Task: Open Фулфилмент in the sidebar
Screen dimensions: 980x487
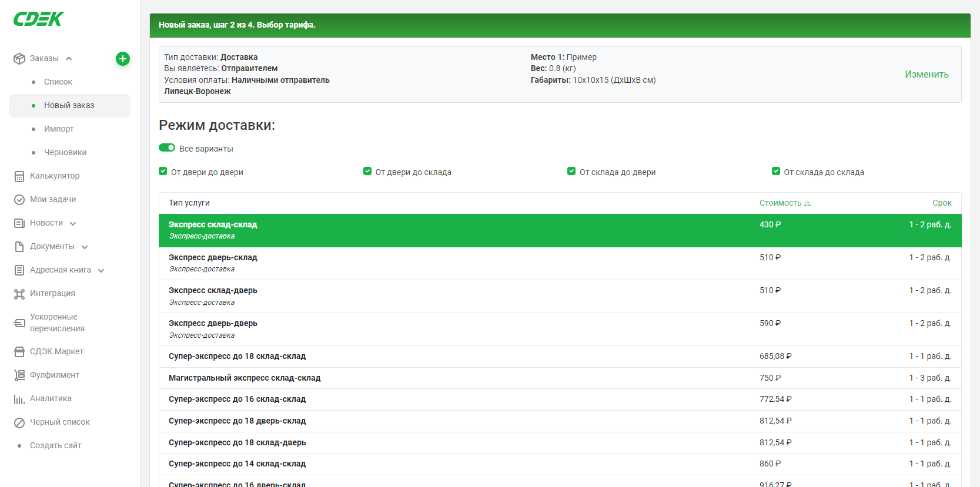Action: (55, 375)
